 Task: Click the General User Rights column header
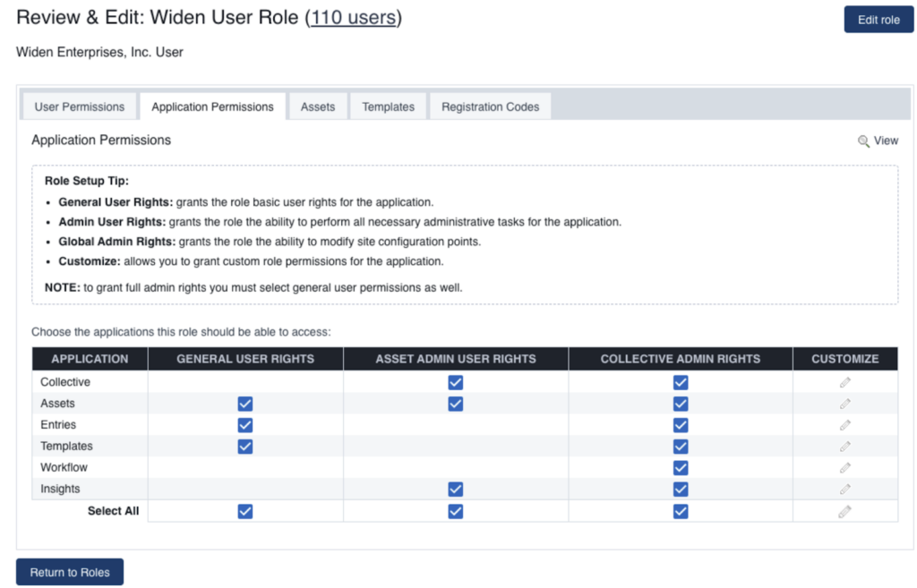245,359
